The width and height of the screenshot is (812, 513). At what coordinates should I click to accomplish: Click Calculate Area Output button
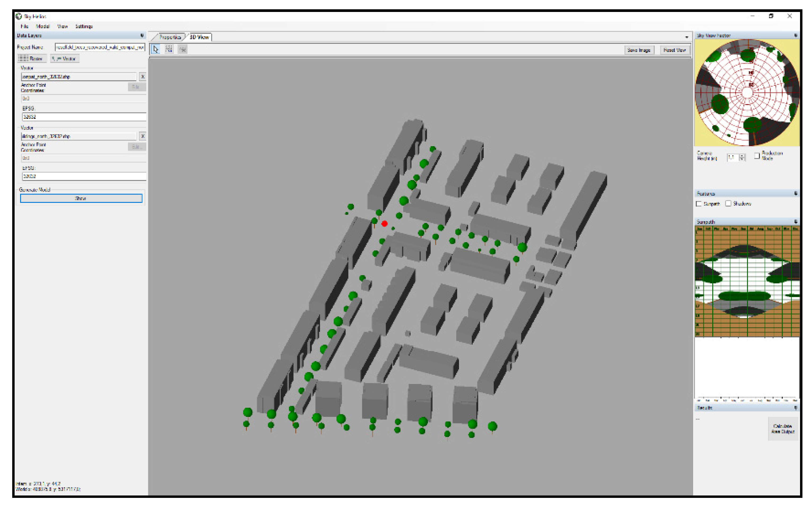pyautogui.click(x=783, y=429)
